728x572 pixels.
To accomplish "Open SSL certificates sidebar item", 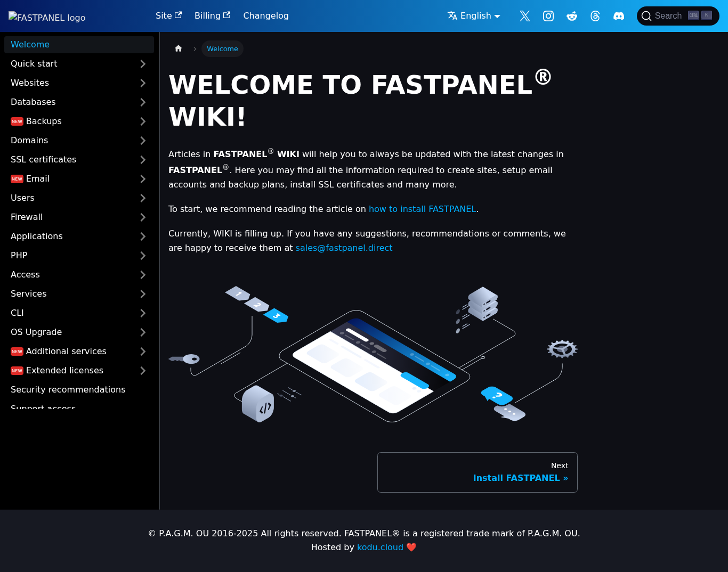I will click(x=68, y=160).
